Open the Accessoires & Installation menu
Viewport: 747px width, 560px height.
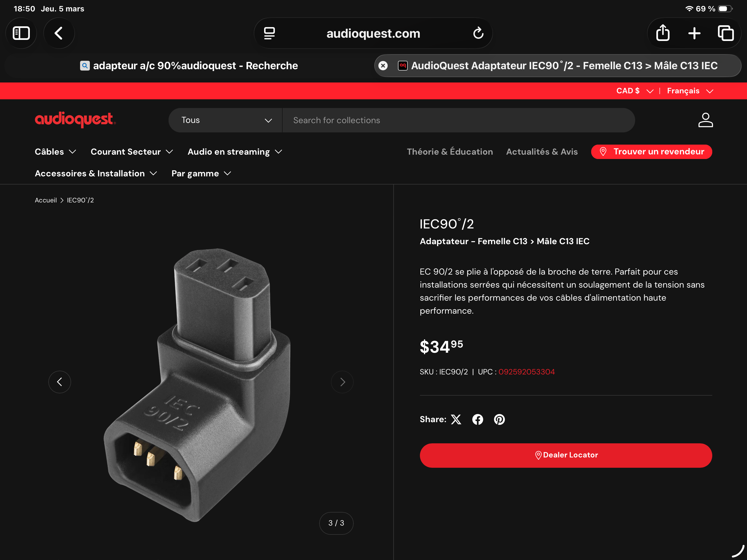pos(96,173)
